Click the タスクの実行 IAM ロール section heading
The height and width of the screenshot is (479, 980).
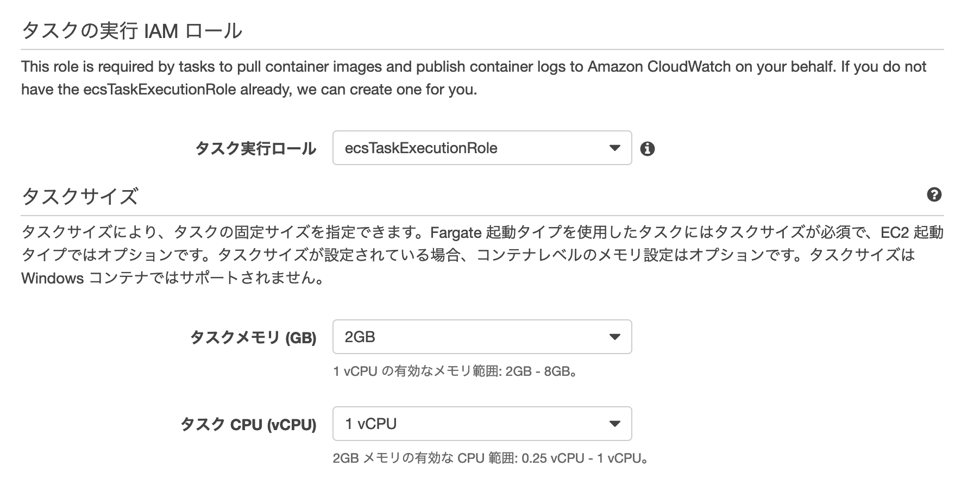131,31
